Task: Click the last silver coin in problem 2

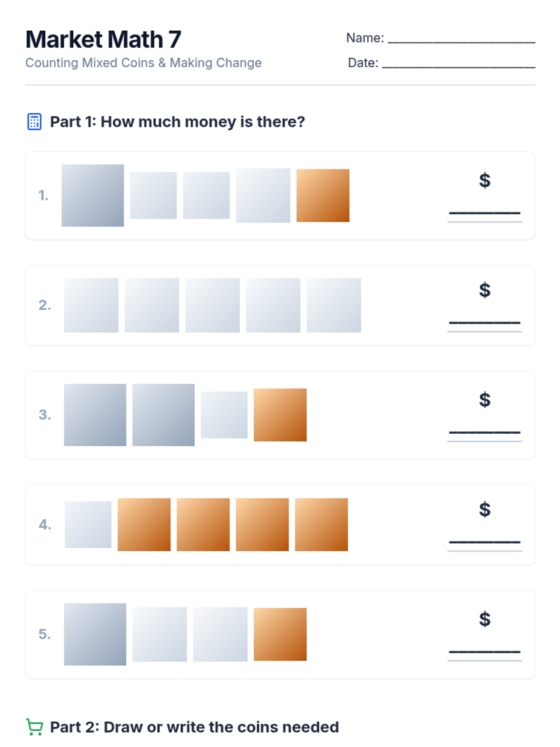Action: (334, 305)
